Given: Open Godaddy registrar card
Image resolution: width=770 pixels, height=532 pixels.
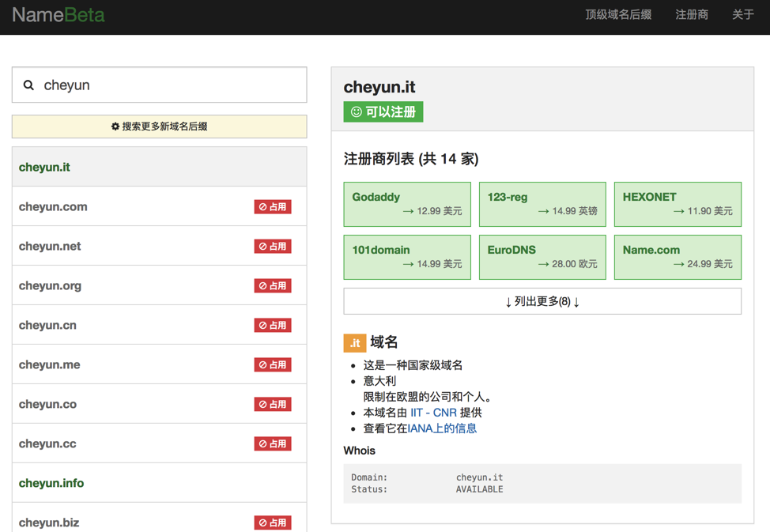Looking at the screenshot, I should [407, 205].
